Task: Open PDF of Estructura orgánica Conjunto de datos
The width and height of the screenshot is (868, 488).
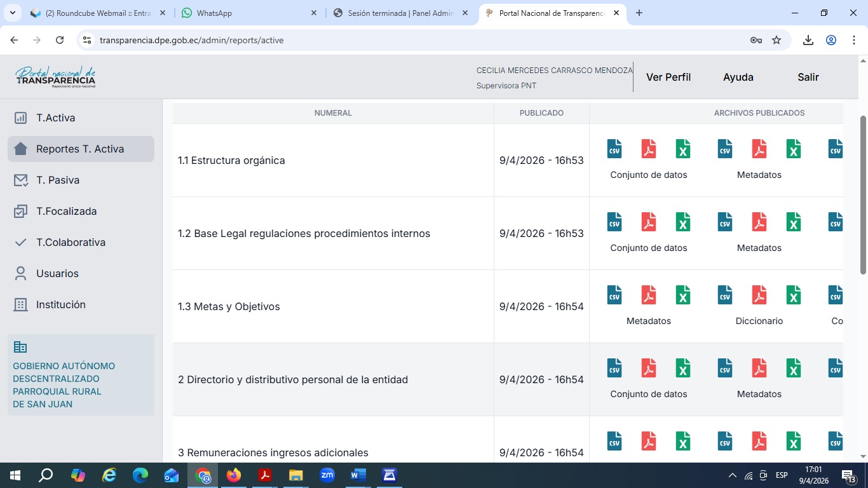Action: (x=649, y=149)
